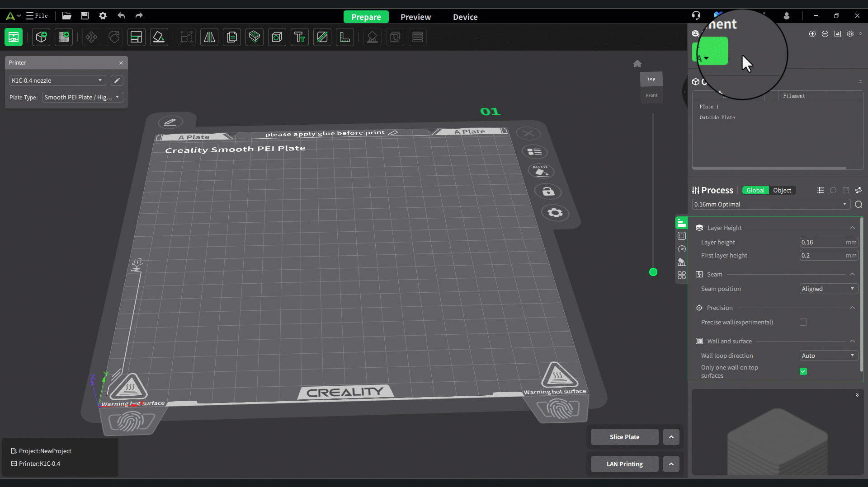Click the auto-orient icon beside plate
Image resolution: width=868 pixels, height=487 pixels.
(541, 171)
